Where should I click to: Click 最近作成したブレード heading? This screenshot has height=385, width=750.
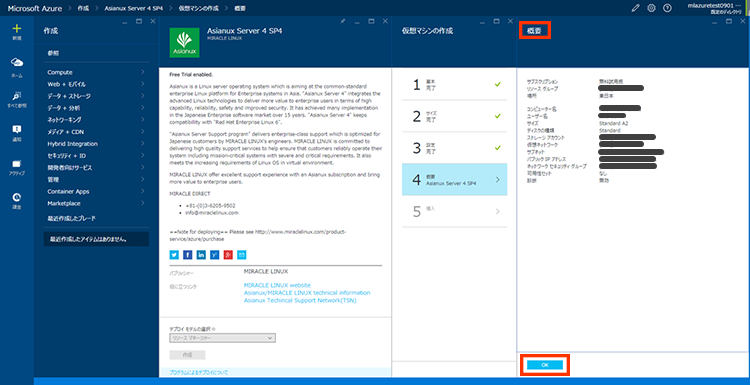(71, 218)
